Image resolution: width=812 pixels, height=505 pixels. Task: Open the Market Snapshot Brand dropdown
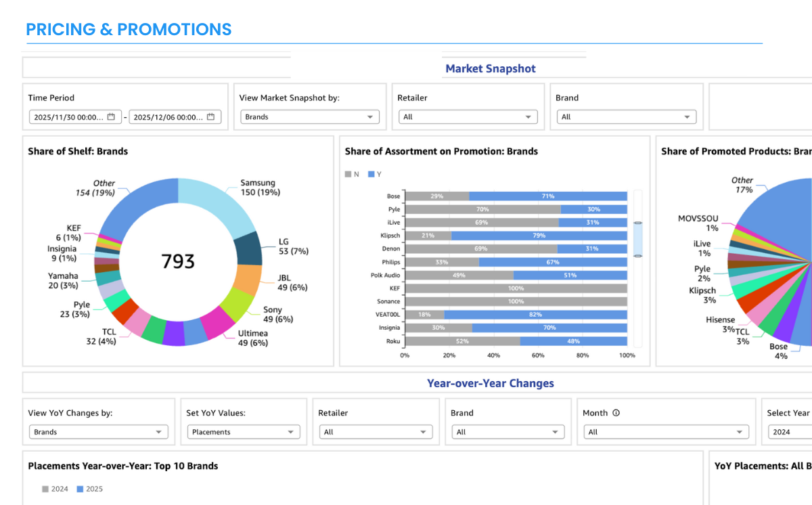pyautogui.click(x=626, y=117)
